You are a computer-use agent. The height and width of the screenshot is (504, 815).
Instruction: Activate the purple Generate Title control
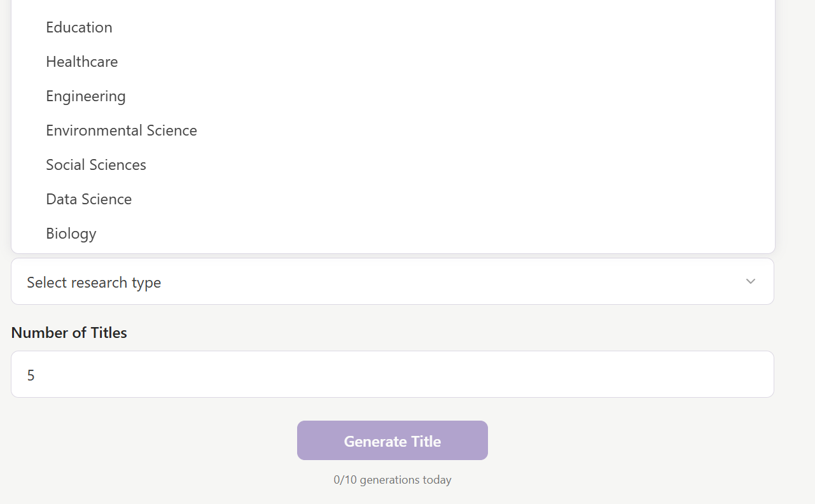pyautogui.click(x=392, y=440)
